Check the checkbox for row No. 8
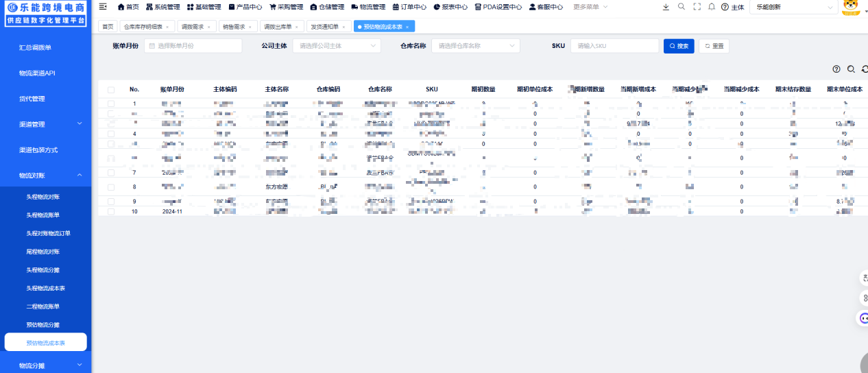The height and width of the screenshot is (373, 868). click(111, 186)
